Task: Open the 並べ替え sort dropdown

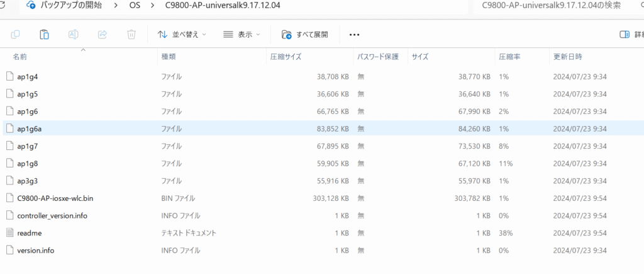Action: click(182, 35)
